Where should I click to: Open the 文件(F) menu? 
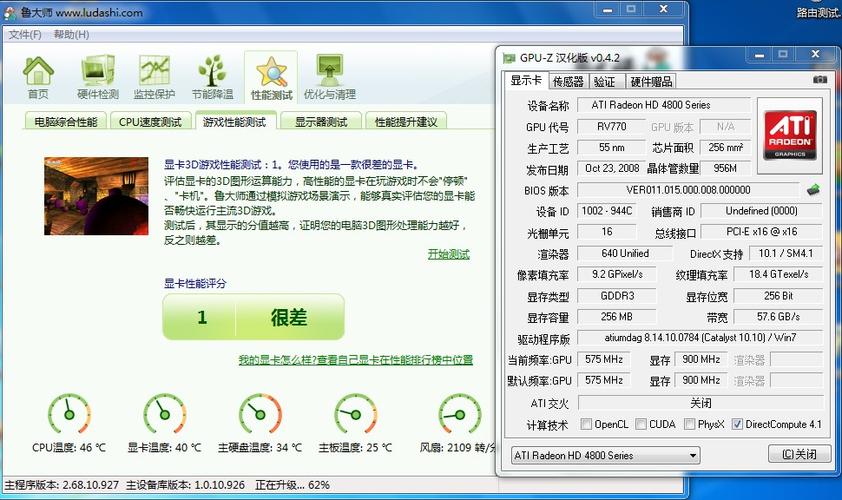pos(25,34)
